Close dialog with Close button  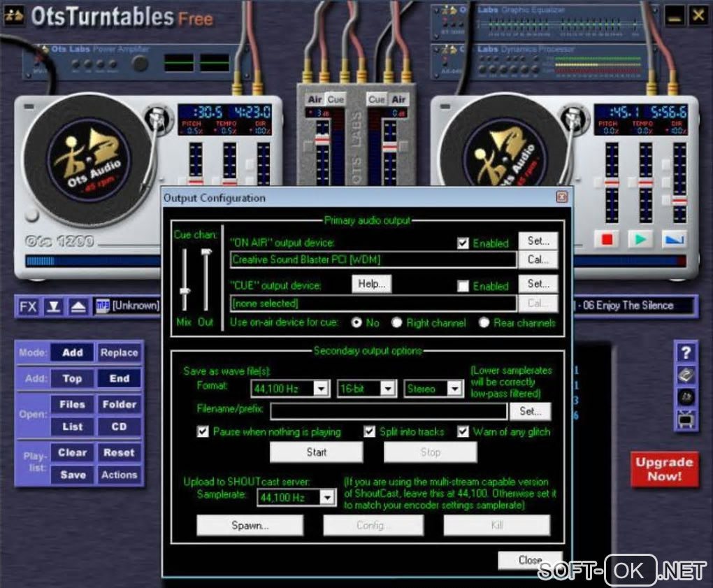tap(530, 560)
